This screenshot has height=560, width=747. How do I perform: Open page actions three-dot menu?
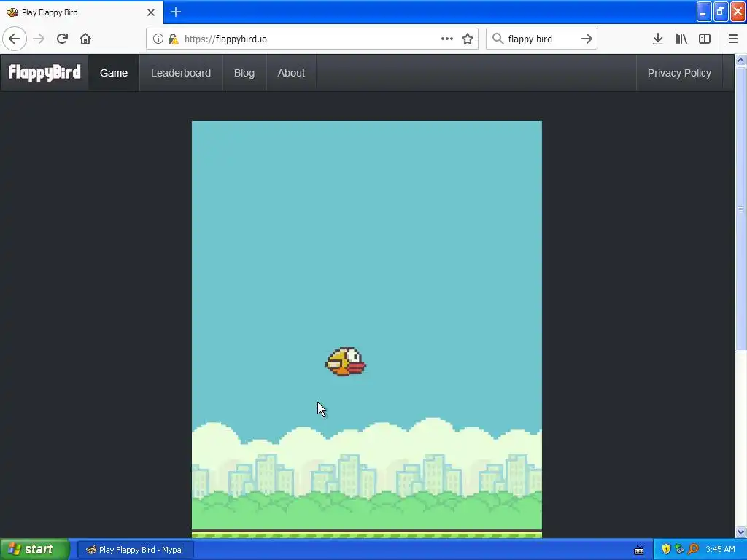(447, 39)
